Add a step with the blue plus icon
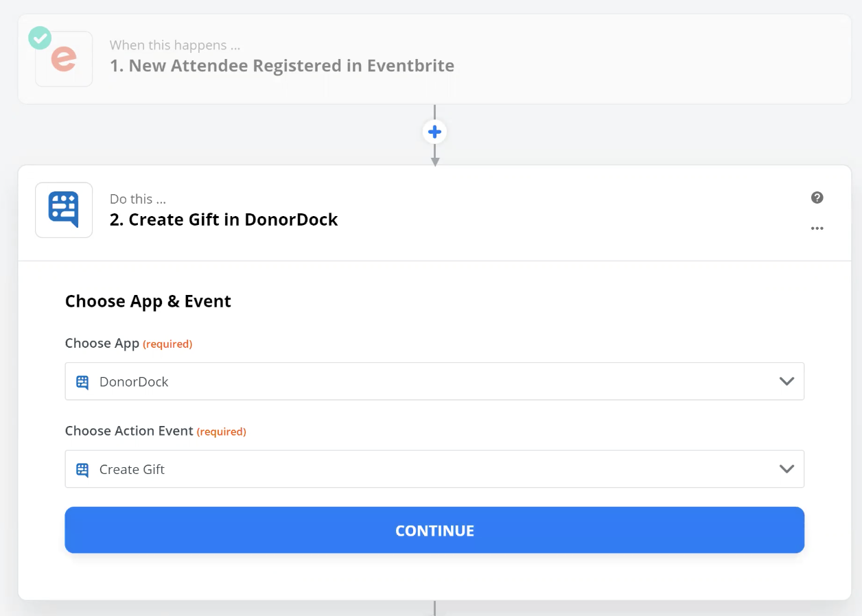The height and width of the screenshot is (616, 862). coord(434,132)
